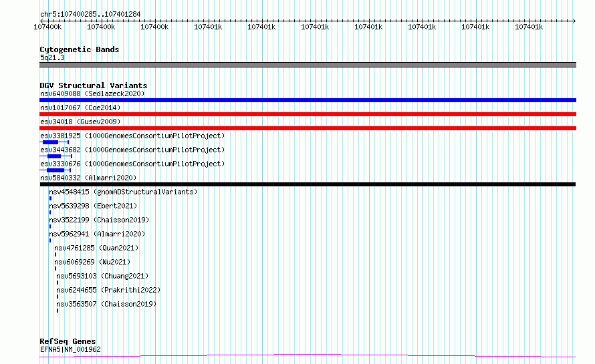595x364 pixels.
Task: Click the esv3443682 variant label
Action: (x=132, y=150)
